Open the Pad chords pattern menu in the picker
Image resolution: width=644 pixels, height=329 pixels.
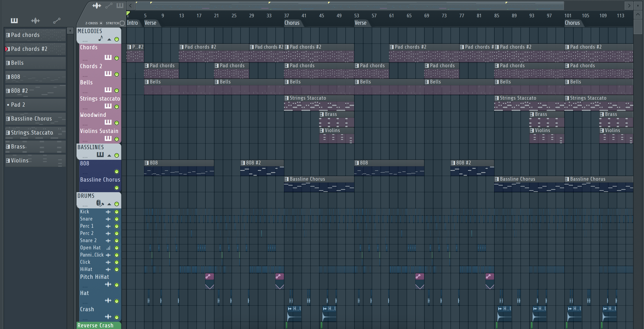[8, 35]
